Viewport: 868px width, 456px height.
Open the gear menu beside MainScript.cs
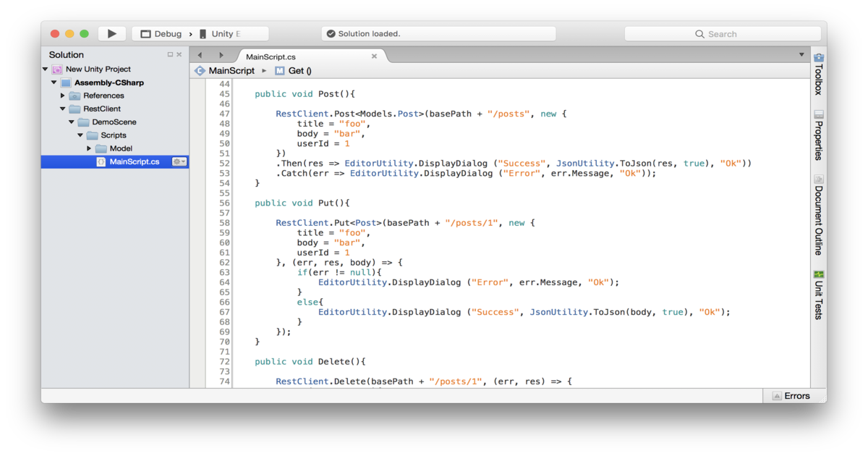(179, 162)
